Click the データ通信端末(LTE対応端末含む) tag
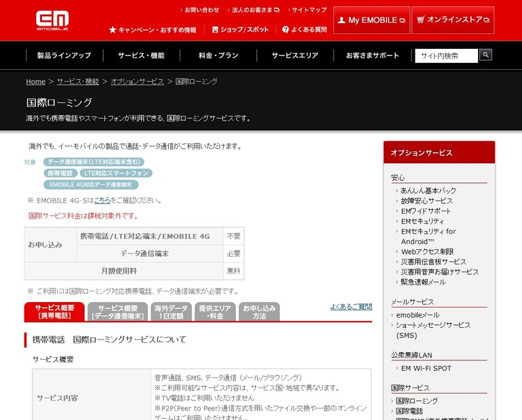The height and width of the screenshot is (420, 522). click(x=94, y=162)
